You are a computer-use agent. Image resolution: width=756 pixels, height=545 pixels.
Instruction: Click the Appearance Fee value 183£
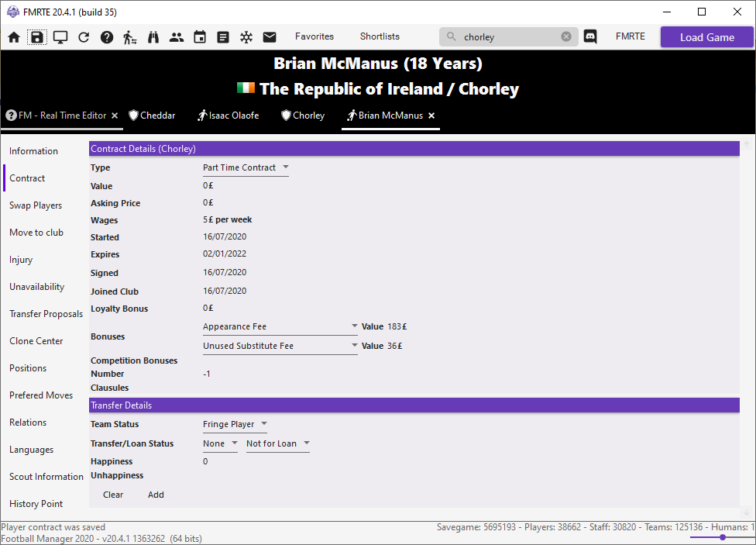(x=397, y=327)
